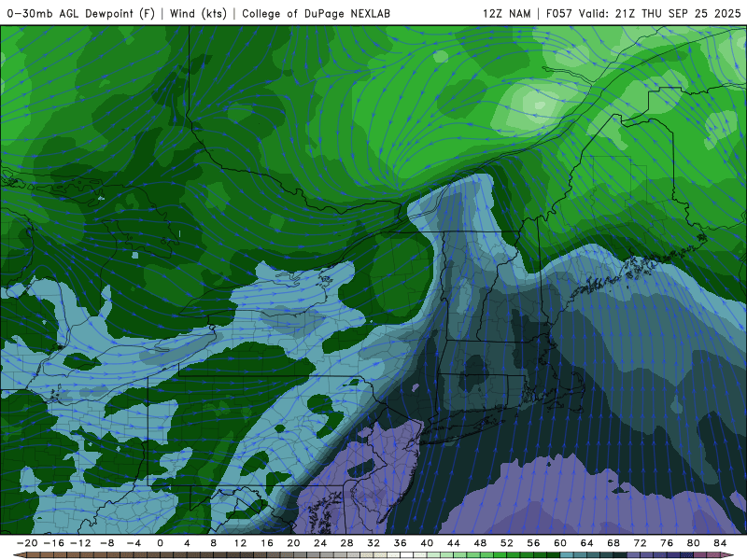Click the '12Z NAM' model run label
Viewport: 747px width, 560px height.
click(x=506, y=13)
